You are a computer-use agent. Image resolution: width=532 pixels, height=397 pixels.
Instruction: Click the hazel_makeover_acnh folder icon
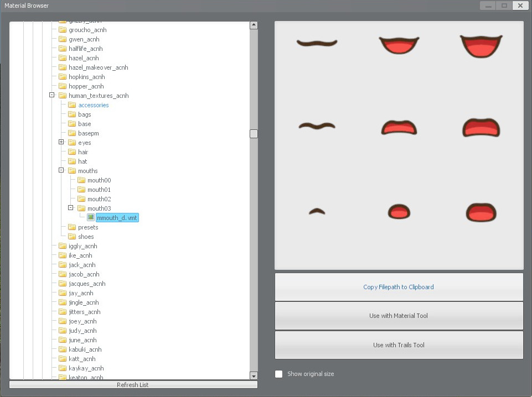(63, 67)
